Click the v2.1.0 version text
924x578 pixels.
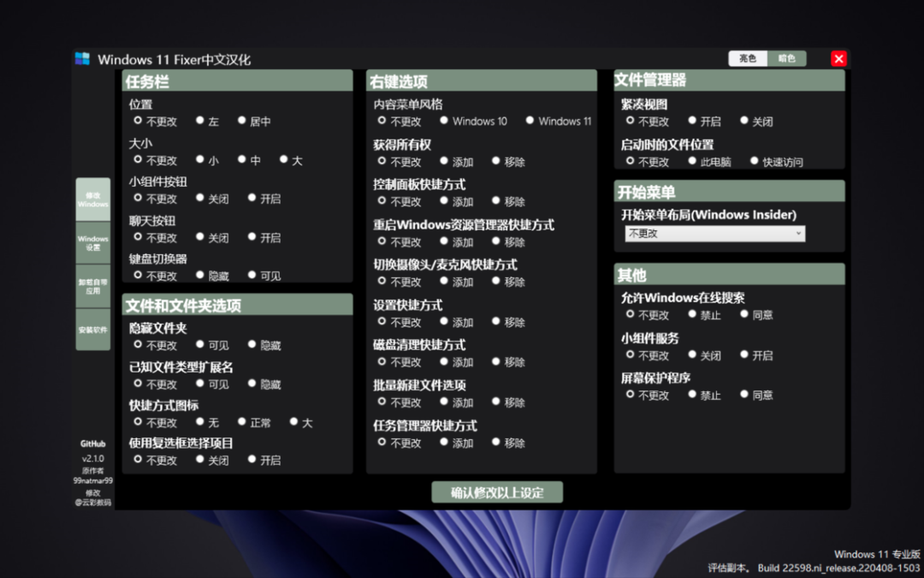tap(93, 458)
